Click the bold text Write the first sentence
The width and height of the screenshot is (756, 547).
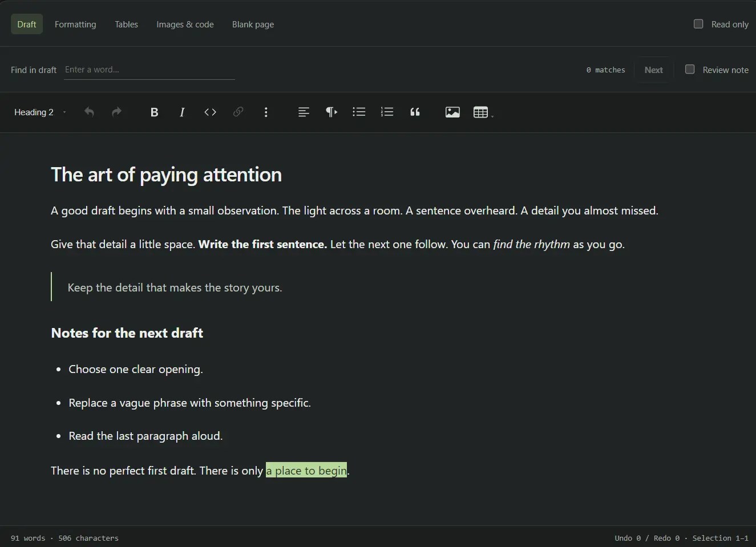click(262, 244)
